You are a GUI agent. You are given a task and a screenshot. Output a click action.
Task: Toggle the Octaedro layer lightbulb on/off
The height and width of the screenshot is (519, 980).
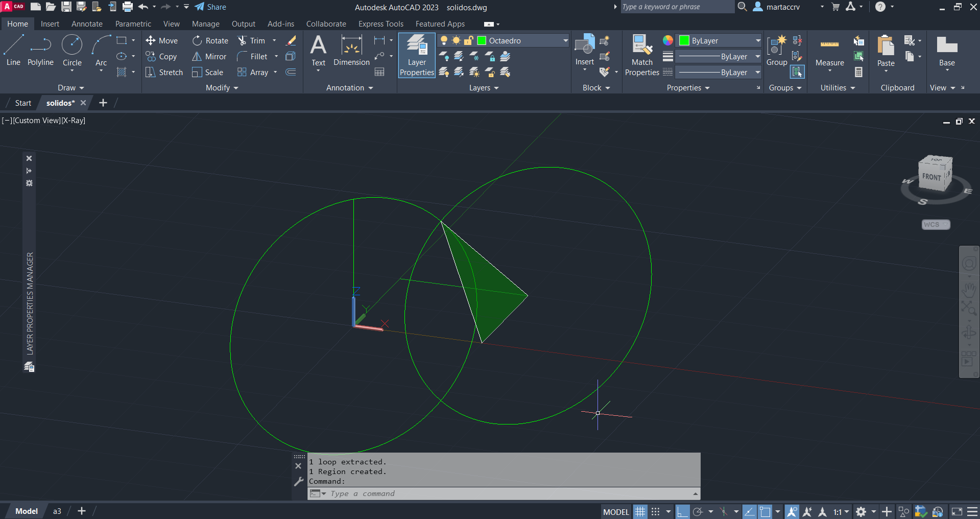point(444,40)
